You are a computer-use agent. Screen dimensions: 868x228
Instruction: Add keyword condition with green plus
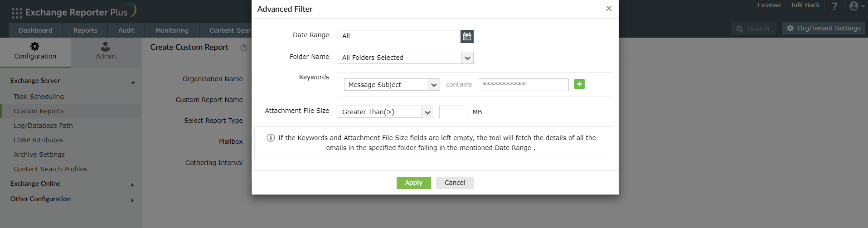[579, 84]
